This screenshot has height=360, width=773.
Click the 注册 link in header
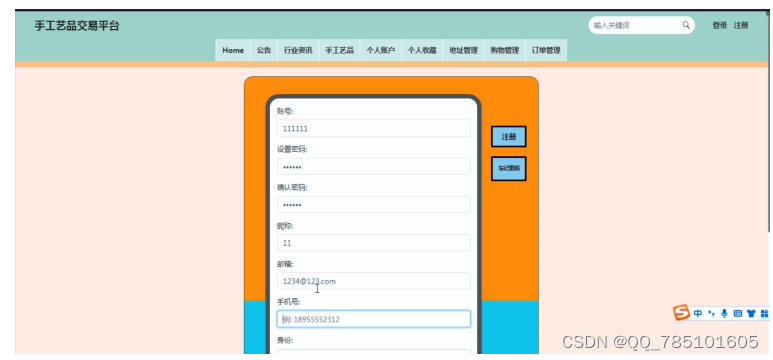click(x=741, y=26)
